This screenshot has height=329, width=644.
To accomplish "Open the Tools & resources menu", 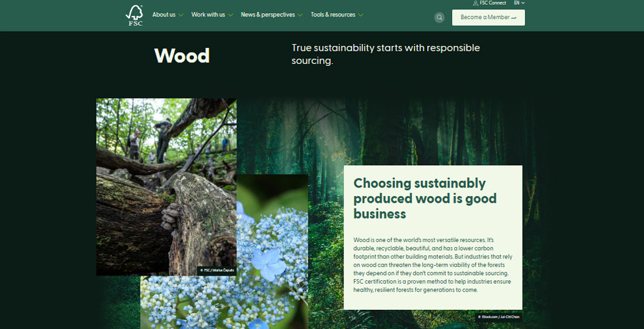I will [x=333, y=14].
